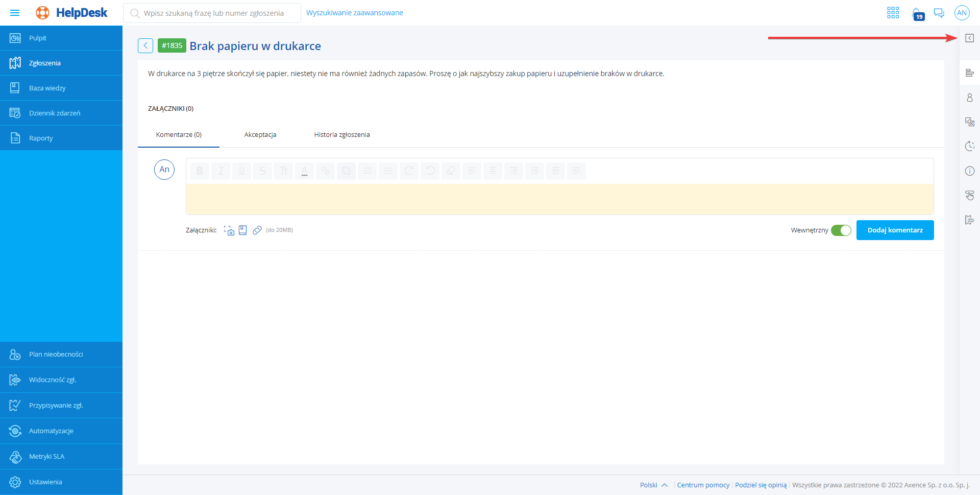Open the Polski language dropdown
The width and height of the screenshot is (980, 495).
pos(653,485)
